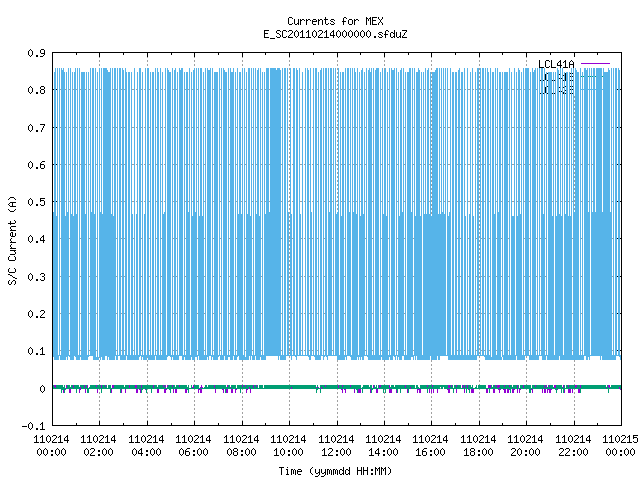The height and width of the screenshot is (480, 640).
Task: Click the '110214 02:00' x-axis tick label
Action: [x=98, y=446]
